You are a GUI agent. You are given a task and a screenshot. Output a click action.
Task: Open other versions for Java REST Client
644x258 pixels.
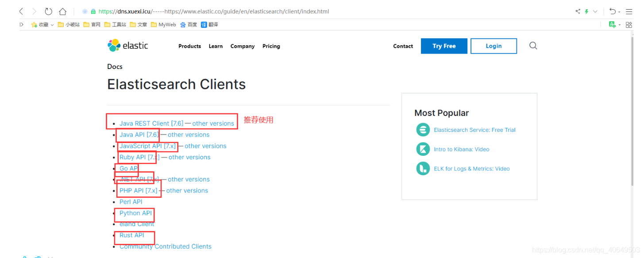[x=213, y=123]
